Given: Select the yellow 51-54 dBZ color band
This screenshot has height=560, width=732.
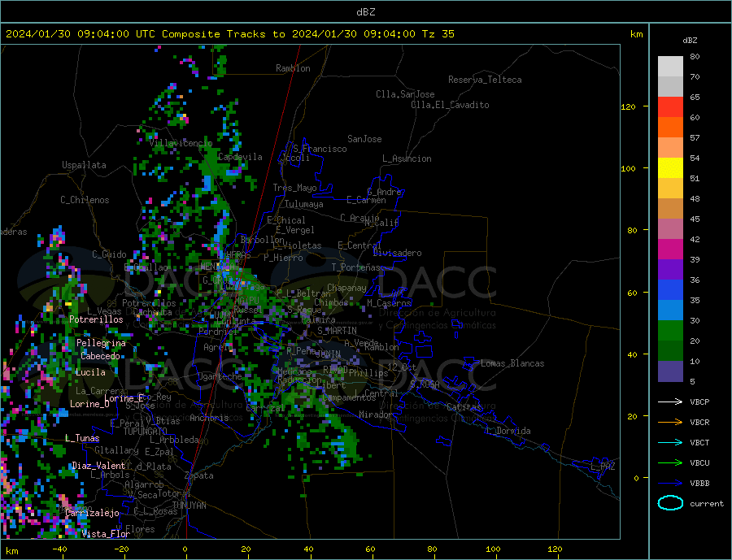Looking at the screenshot, I should click(670, 168).
